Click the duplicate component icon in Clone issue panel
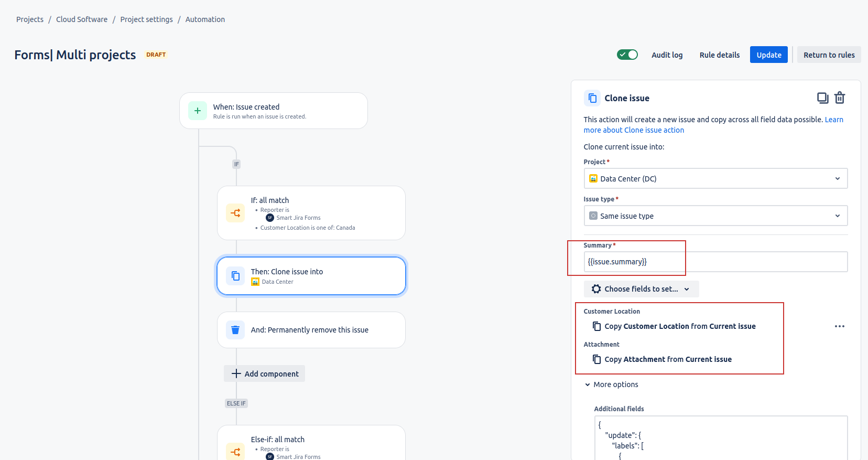 click(822, 98)
